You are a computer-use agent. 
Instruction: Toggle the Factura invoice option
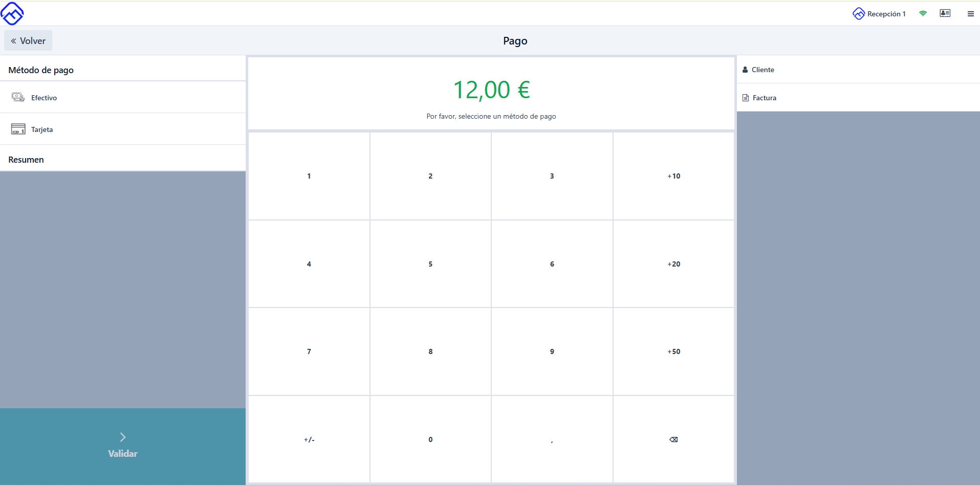coord(765,98)
